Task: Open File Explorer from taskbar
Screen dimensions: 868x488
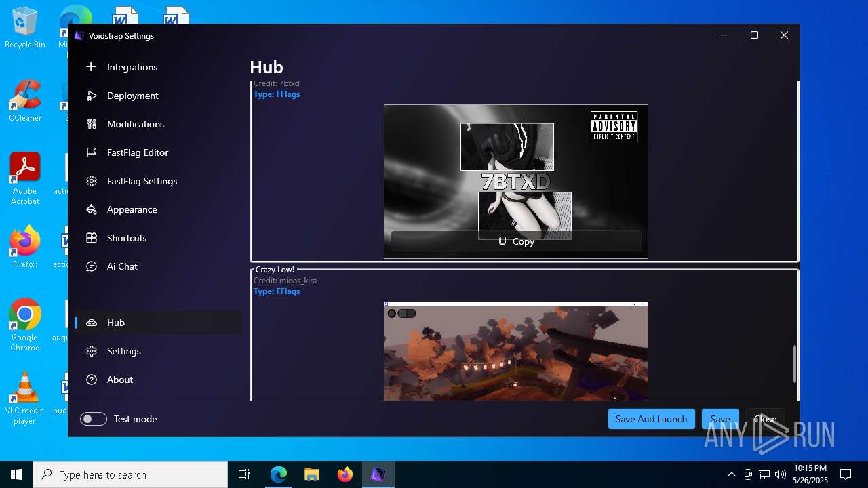Action: (311, 474)
